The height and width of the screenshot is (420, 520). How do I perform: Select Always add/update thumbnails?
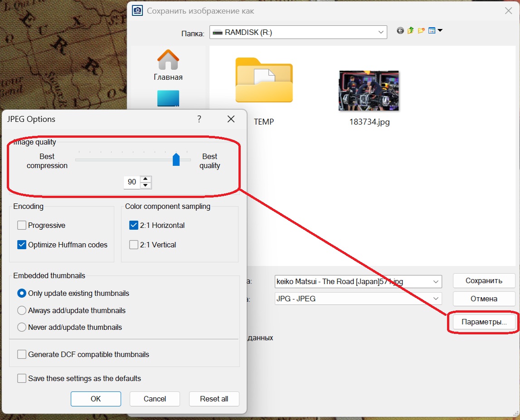click(x=22, y=311)
